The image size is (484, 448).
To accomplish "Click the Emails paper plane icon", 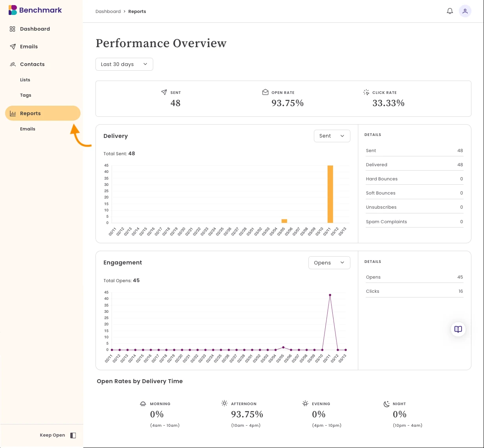I will coord(13,46).
